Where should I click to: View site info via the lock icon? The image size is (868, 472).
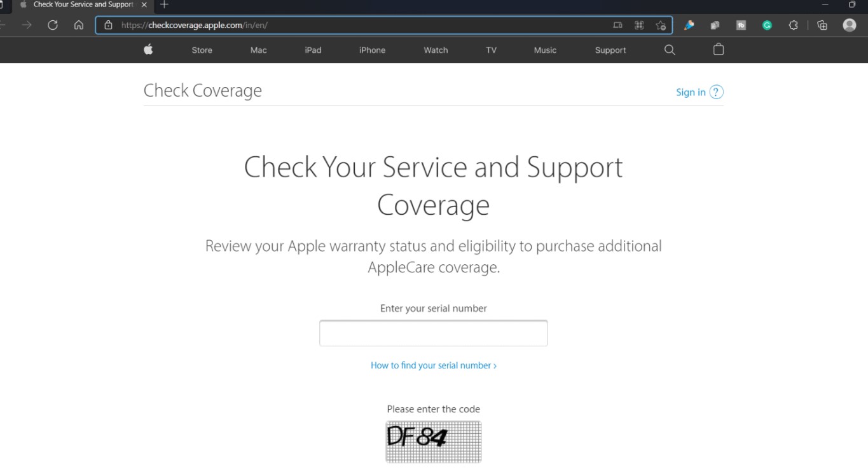coord(108,25)
